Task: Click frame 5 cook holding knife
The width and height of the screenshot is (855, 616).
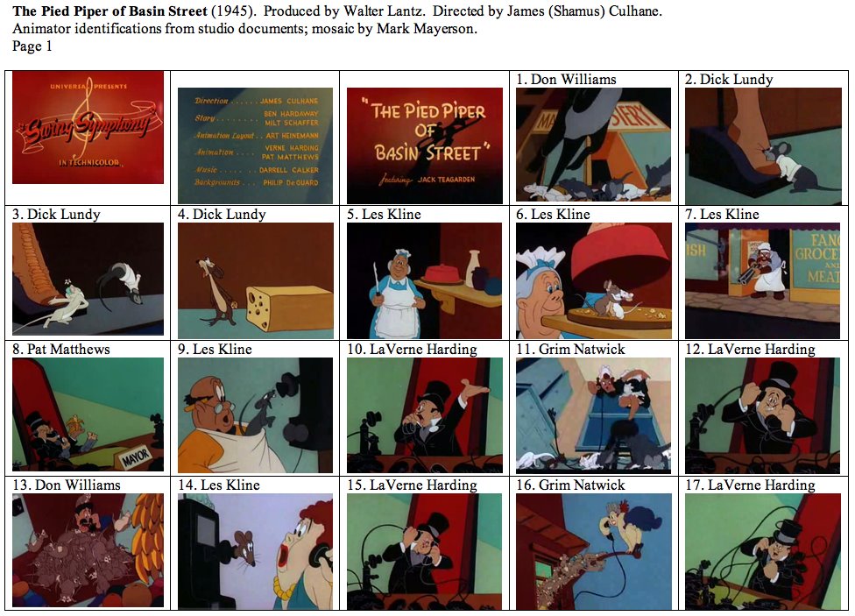Action: (425, 280)
